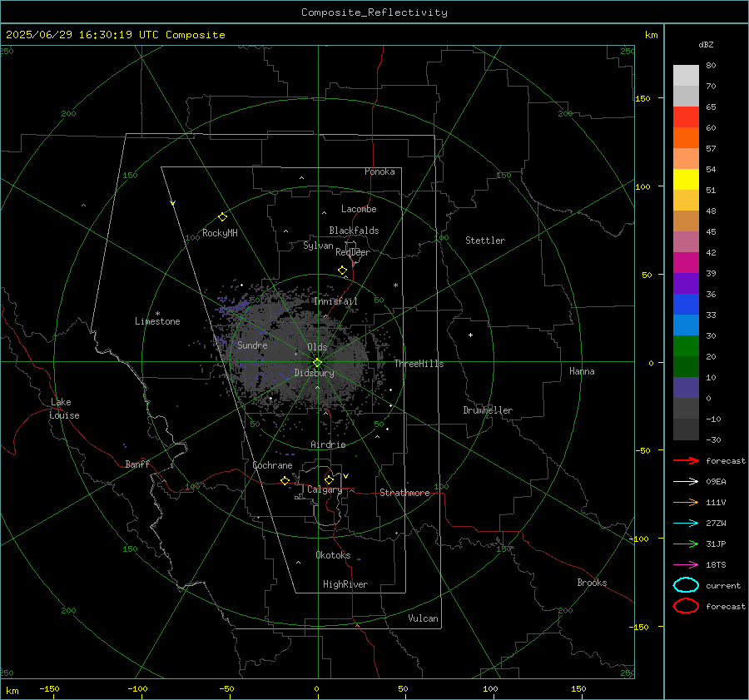Image resolution: width=749 pixels, height=700 pixels.
Task: Click the Cochrane city label
Action: tap(272, 465)
